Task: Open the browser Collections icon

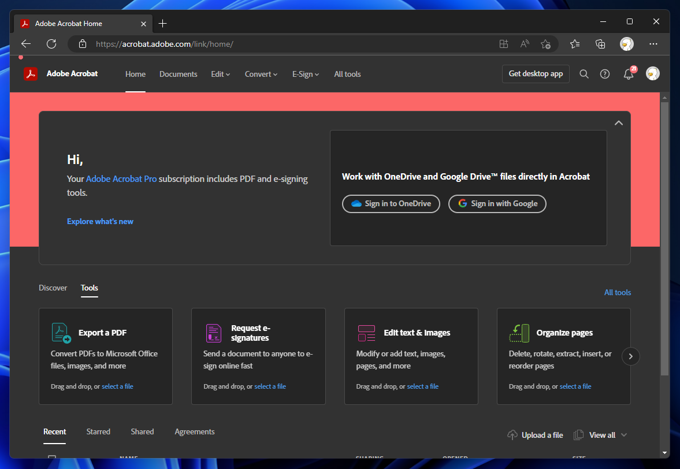Action: click(x=600, y=44)
